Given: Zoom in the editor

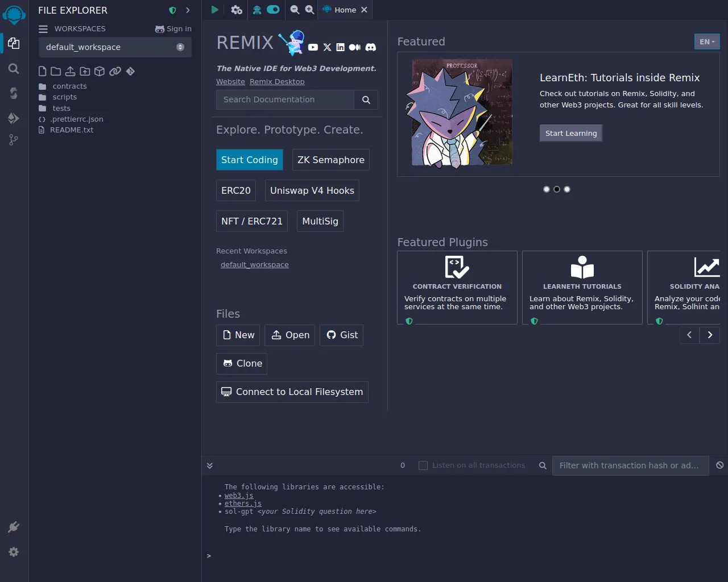Looking at the screenshot, I should [x=309, y=10].
